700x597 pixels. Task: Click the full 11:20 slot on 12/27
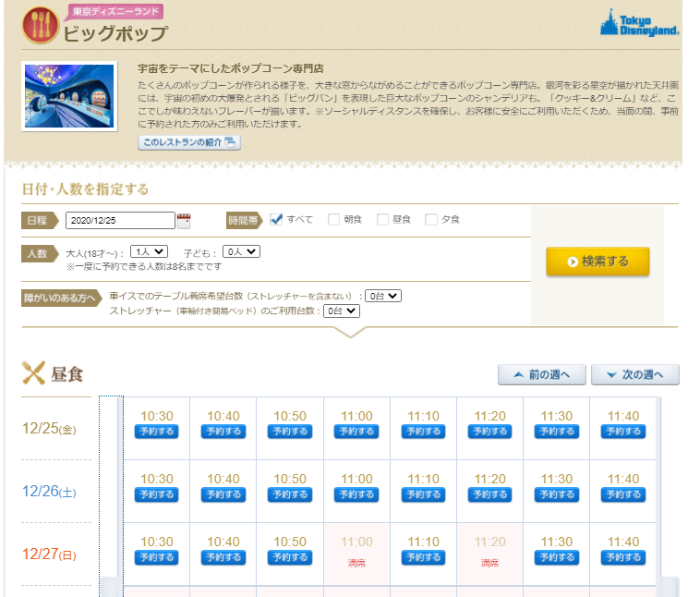click(x=489, y=554)
